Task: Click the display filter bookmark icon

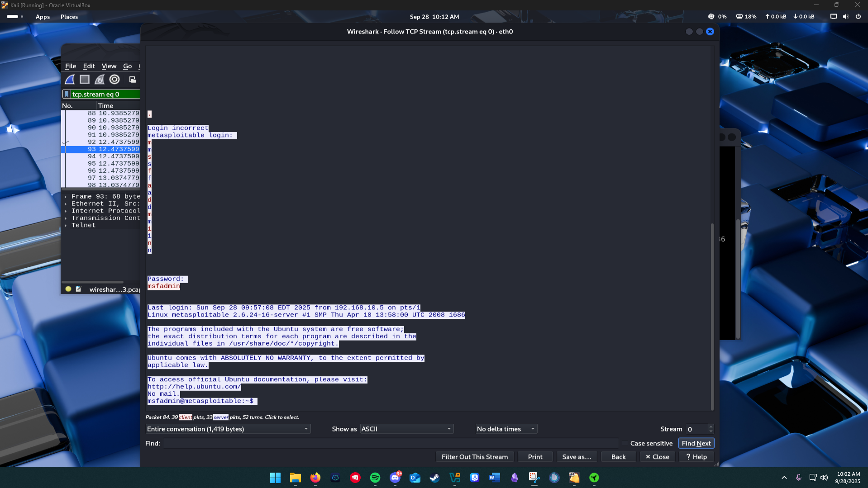Action: (x=67, y=94)
